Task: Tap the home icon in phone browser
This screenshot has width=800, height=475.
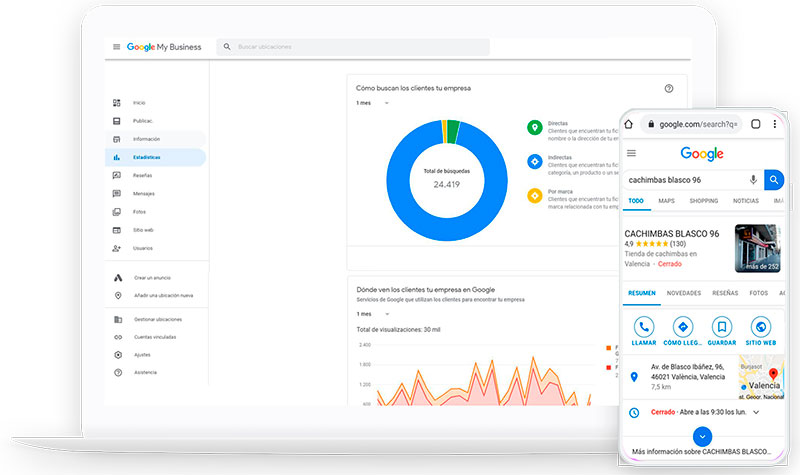Action: (x=629, y=124)
